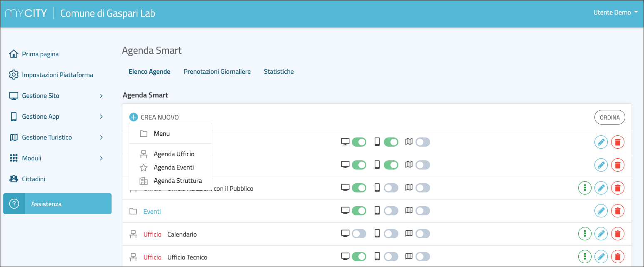Toggle desktop visibility switch for Ufficio Calendario
Viewport: 644px width, 267px height.
[x=359, y=234]
